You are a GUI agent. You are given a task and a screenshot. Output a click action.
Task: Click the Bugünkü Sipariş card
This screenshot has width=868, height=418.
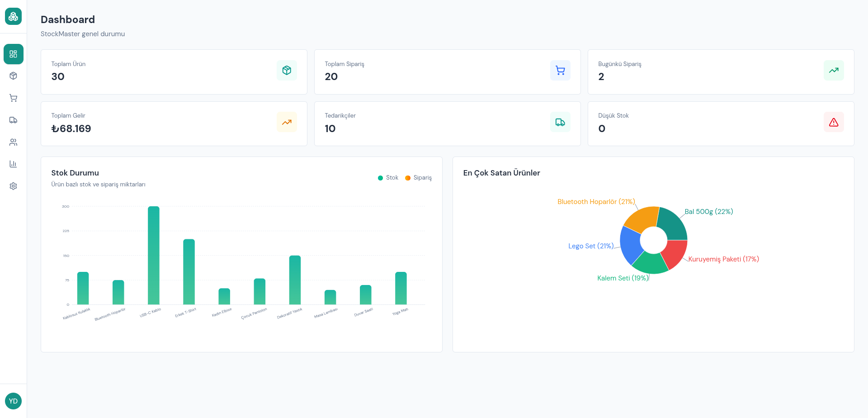click(720, 72)
